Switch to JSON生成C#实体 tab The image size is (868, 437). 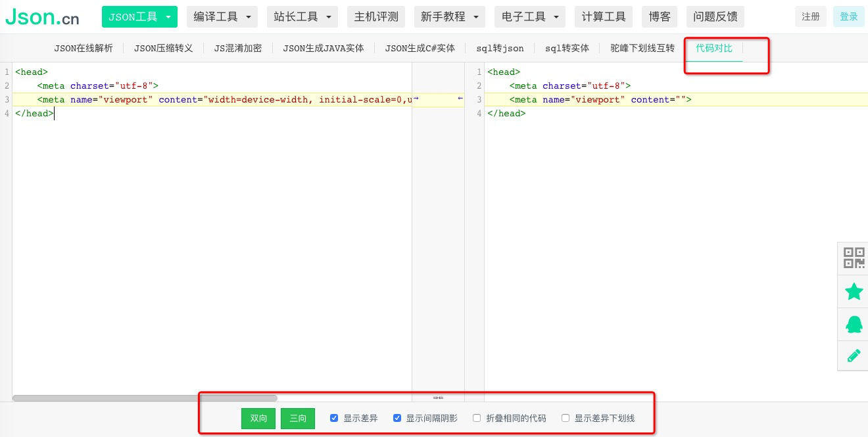[x=420, y=48]
